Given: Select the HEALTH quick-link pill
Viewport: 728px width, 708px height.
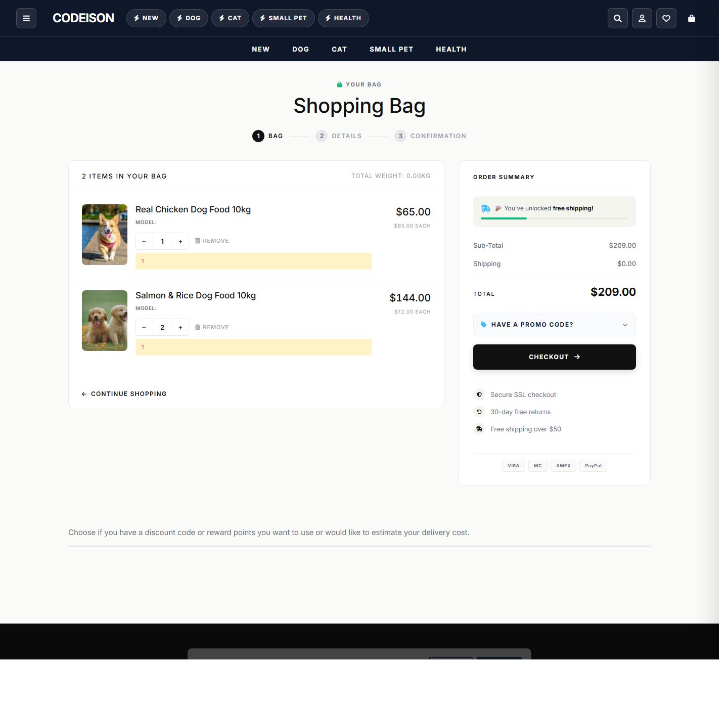Looking at the screenshot, I should point(343,18).
